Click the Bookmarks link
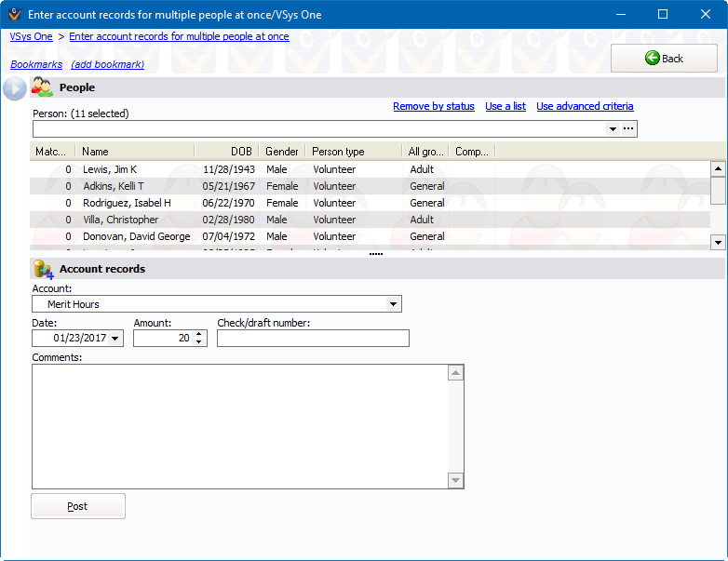This screenshot has width=728, height=561. coord(36,65)
